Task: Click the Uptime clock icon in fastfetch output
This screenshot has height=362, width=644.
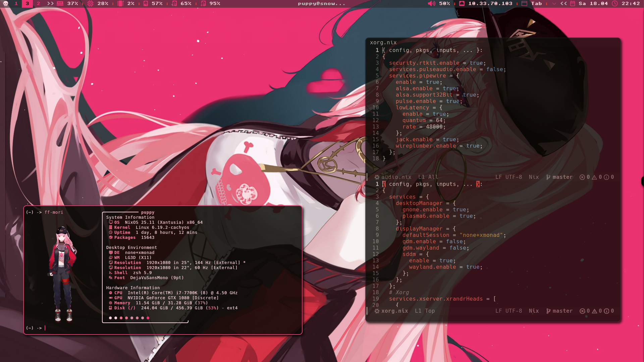Action: (x=111, y=232)
